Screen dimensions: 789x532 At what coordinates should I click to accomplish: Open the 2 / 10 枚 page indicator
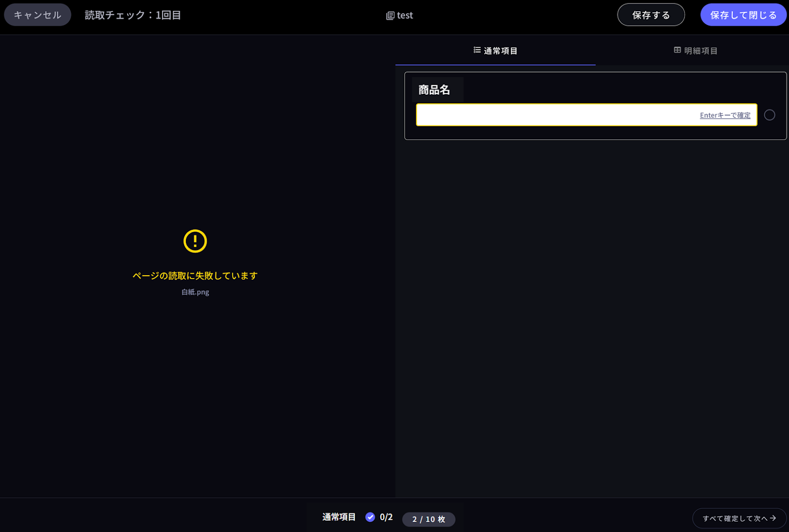click(429, 519)
